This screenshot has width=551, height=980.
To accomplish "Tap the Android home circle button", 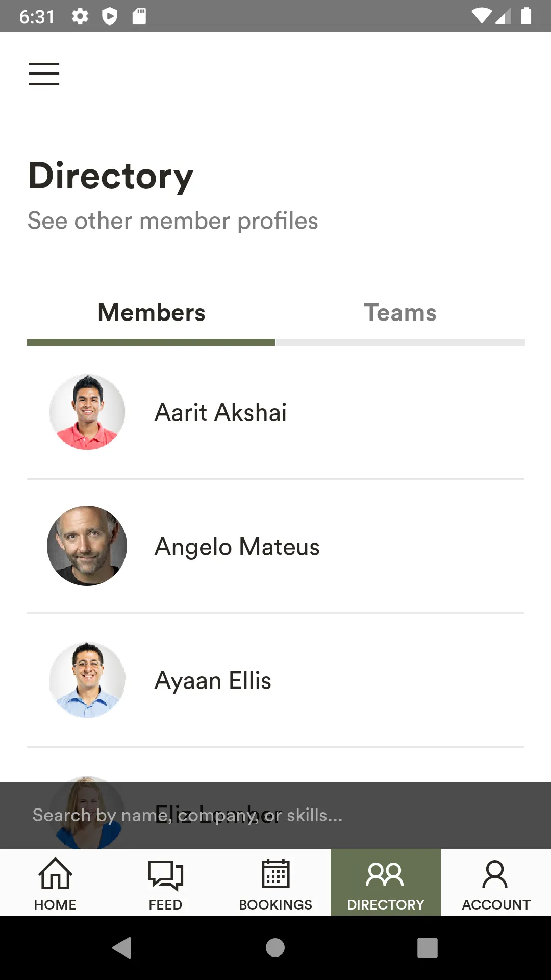I will tap(275, 948).
